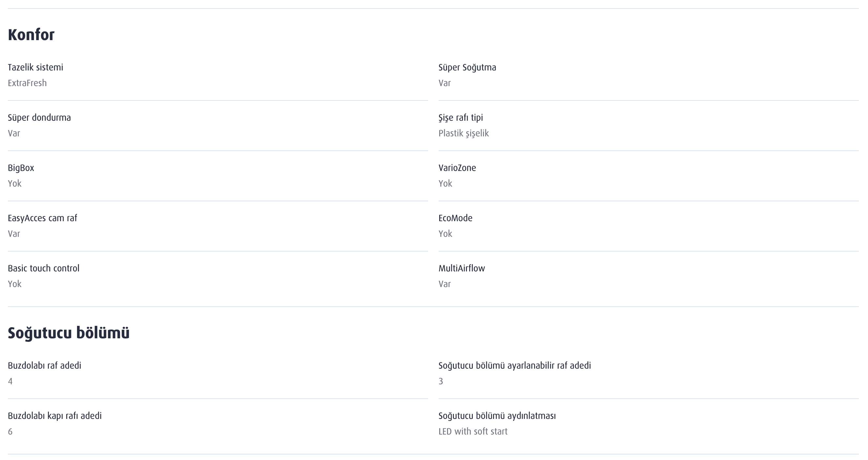Select the Buzdolabı raf adedi label
Image resolution: width=868 pixels, height=460 pixels.
click(x=44, y=366)
